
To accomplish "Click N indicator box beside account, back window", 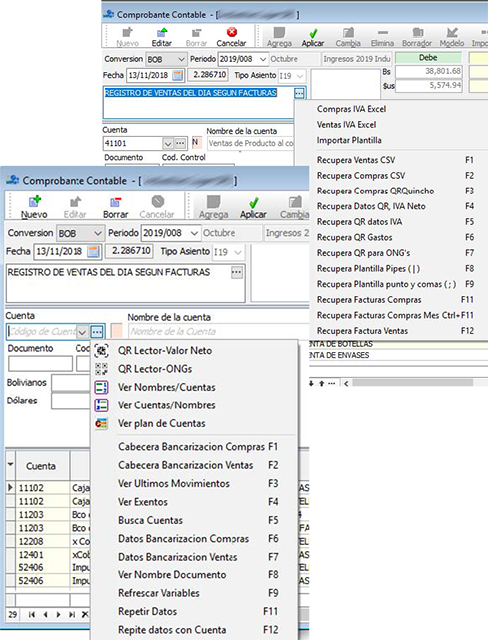I will pyautogui.click(x=196, y=143).
